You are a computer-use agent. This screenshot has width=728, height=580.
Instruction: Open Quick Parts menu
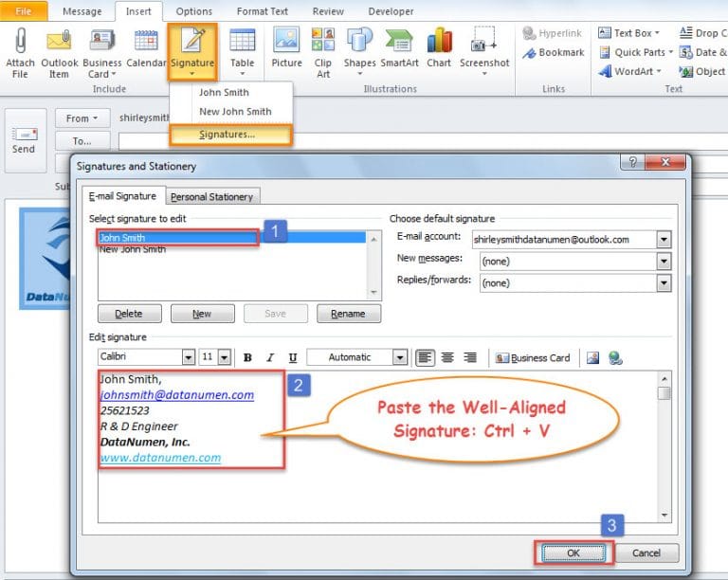(636, 52)
